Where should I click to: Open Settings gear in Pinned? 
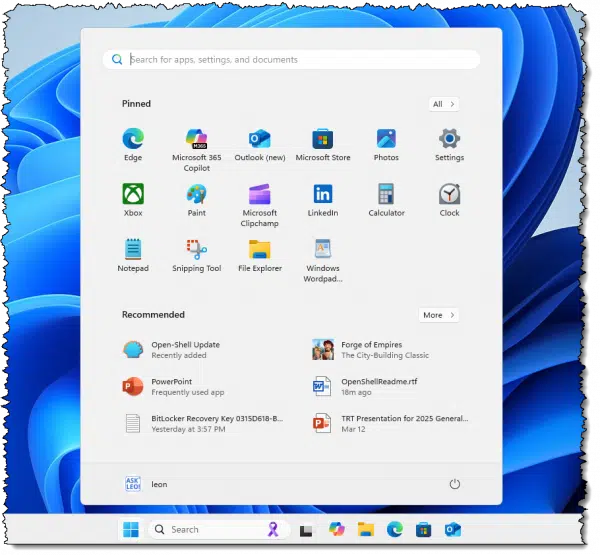tap(449, 145)
